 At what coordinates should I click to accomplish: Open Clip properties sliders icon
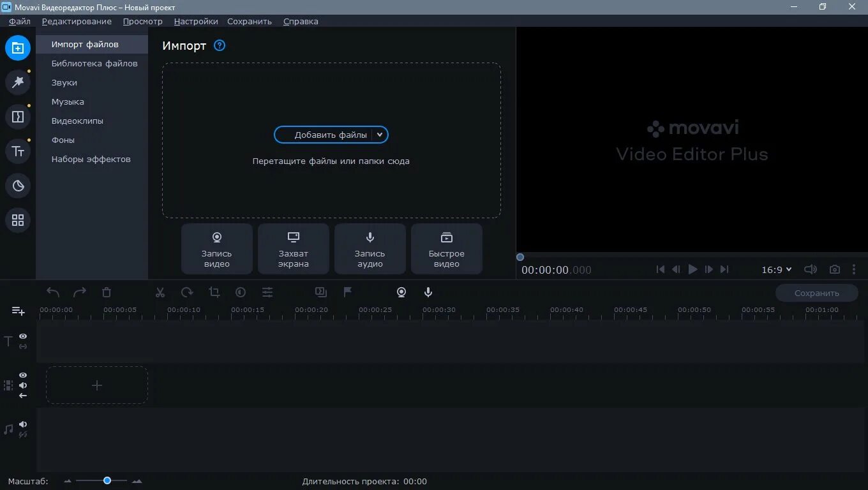[267, 292]
